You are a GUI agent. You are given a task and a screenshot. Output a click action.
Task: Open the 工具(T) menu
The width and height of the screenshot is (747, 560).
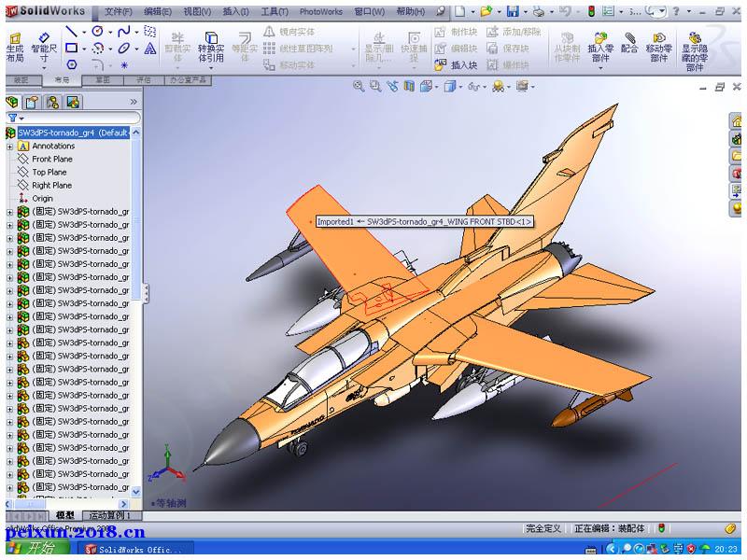(275, 11)
